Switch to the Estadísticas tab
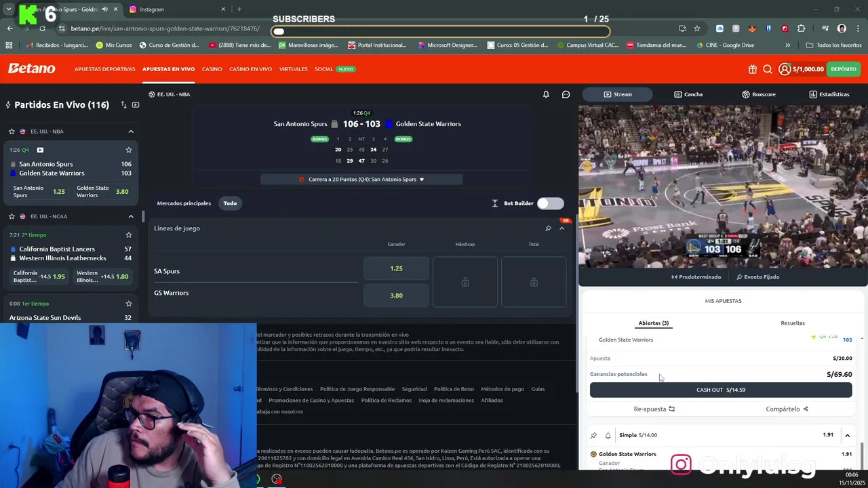The image size is (868, 488). [x=829, y=94]
